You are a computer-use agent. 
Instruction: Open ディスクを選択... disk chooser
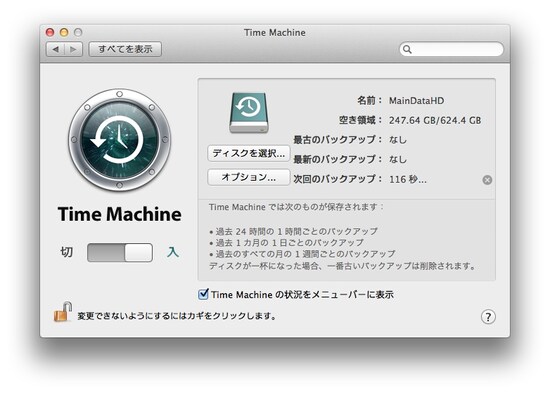tap(249, 153)
